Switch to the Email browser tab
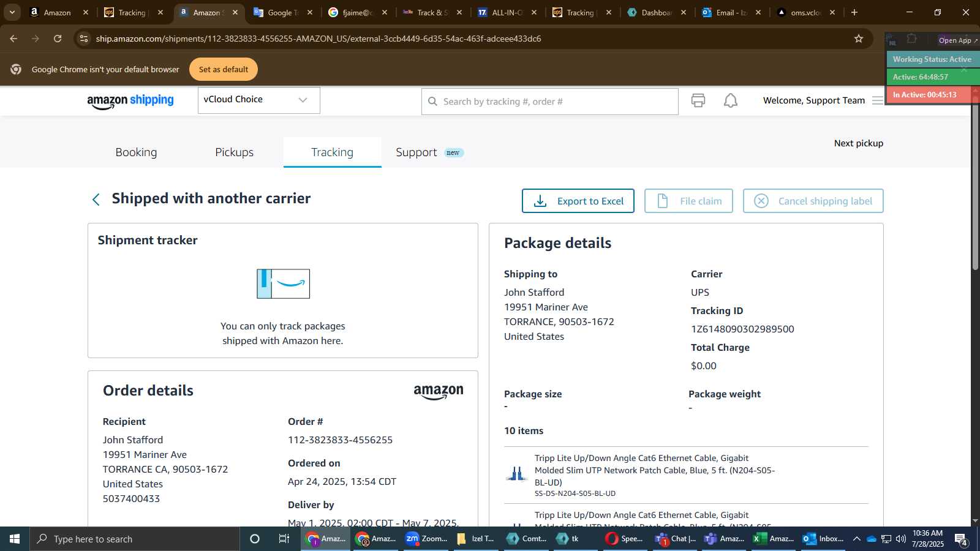 (731, 12)
